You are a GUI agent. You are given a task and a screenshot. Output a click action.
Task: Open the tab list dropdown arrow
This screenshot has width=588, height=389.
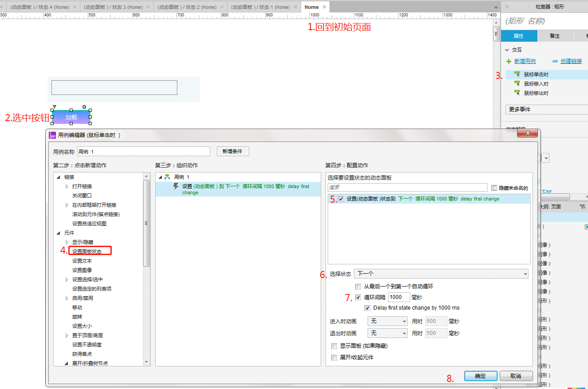click(496, 8)
